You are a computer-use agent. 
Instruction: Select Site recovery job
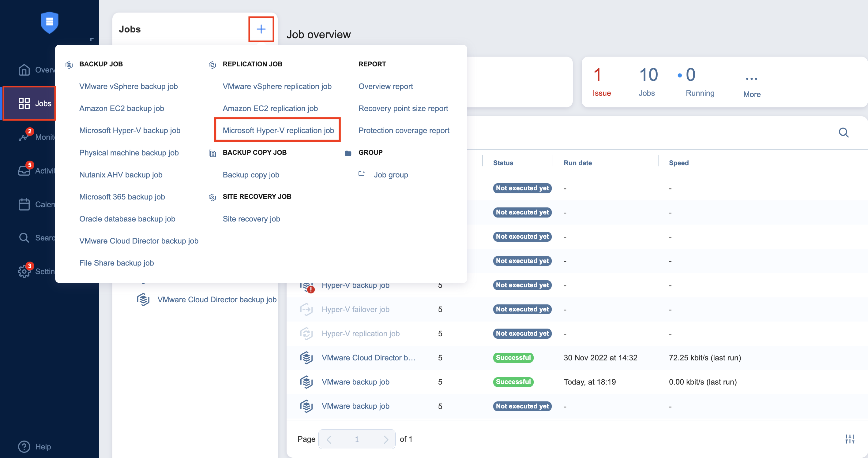(x=251, y=219)
